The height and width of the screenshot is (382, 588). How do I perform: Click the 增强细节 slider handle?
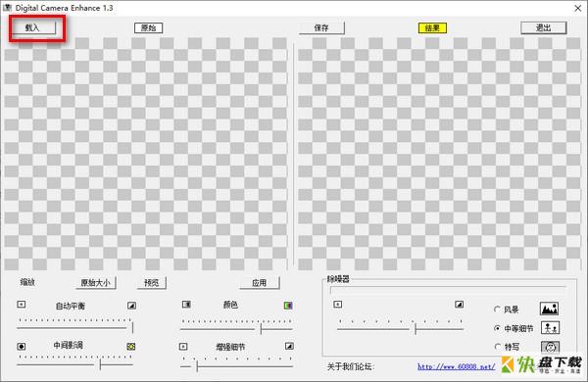197,366
